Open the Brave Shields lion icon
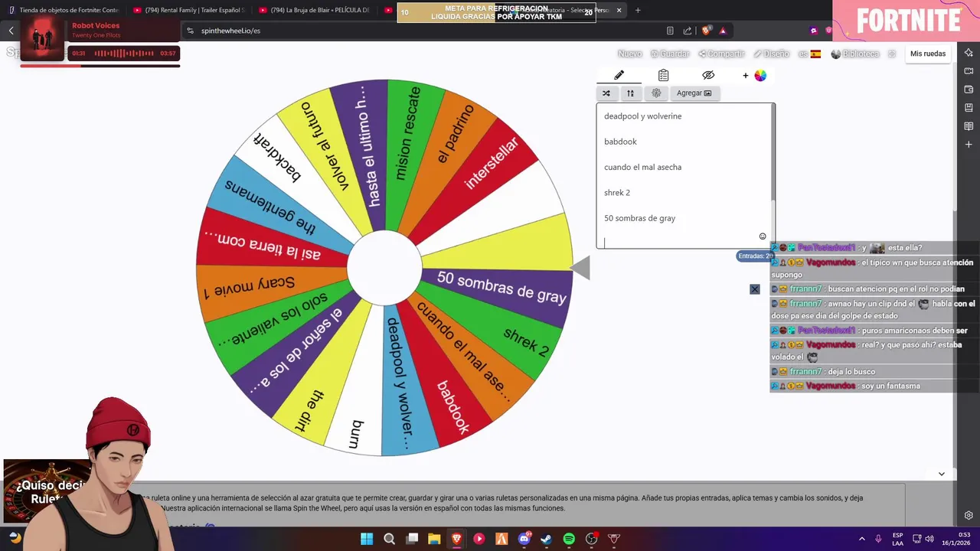This screenshot has width=980, height=551. (x=706, y=31)
